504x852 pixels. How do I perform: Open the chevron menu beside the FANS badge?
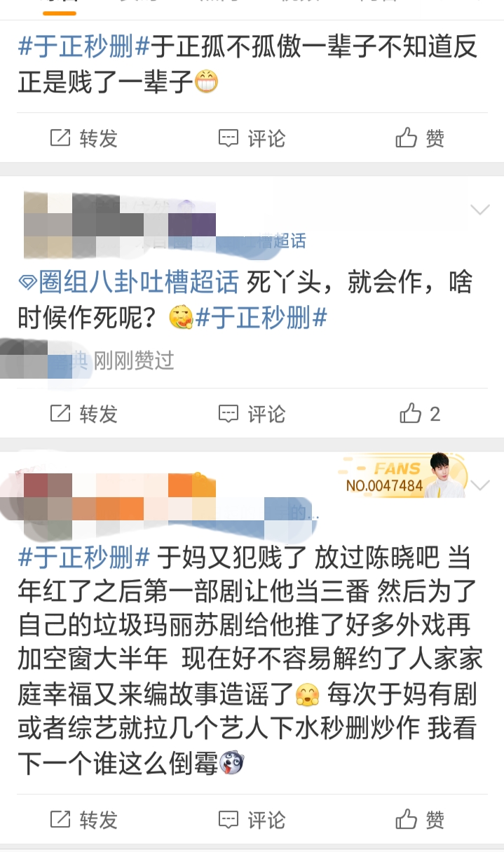pos(480,485)
